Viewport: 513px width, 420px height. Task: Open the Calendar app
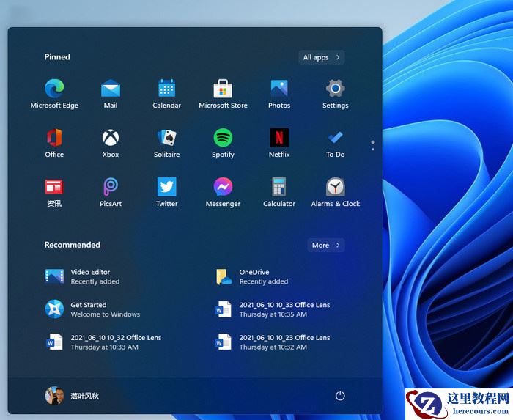point(166,94)
